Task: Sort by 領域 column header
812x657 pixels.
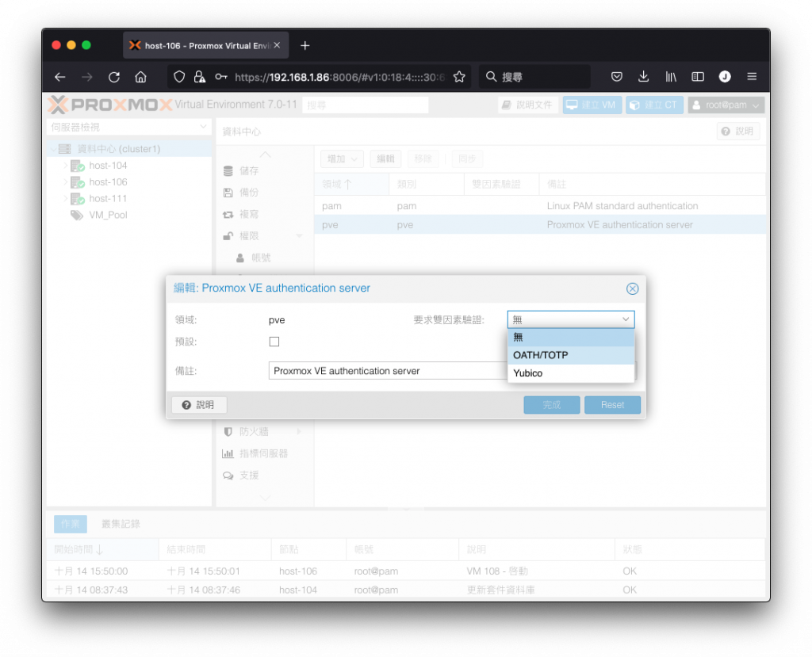Action: 351,185
